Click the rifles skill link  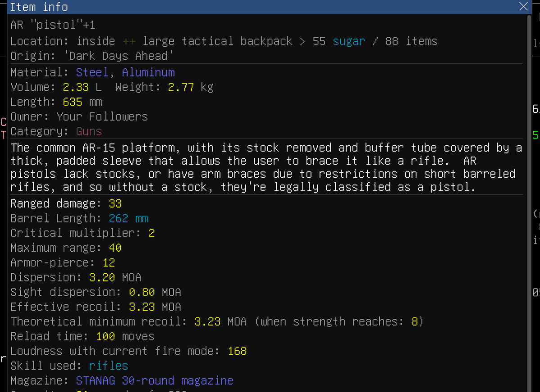(x=108, y=366)
